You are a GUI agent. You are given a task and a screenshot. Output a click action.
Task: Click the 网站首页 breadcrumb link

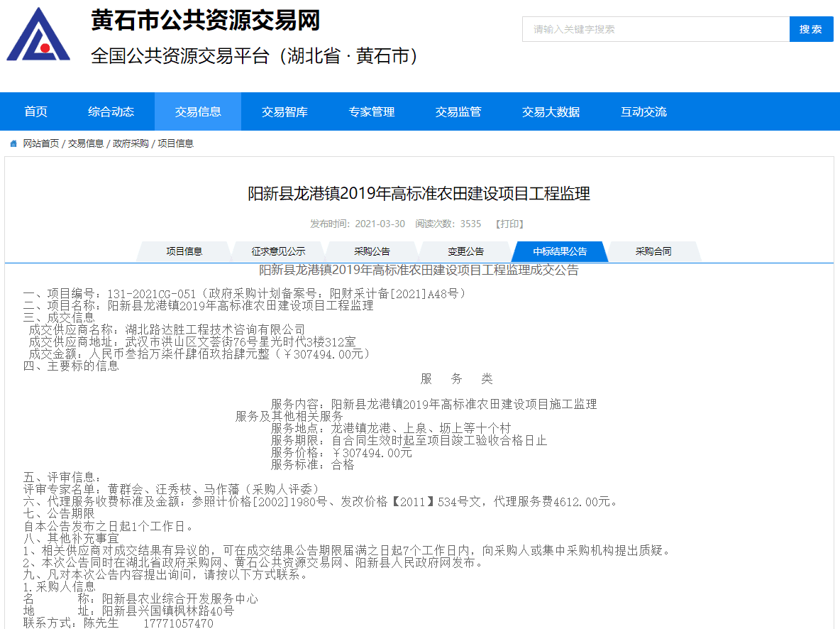41,143
